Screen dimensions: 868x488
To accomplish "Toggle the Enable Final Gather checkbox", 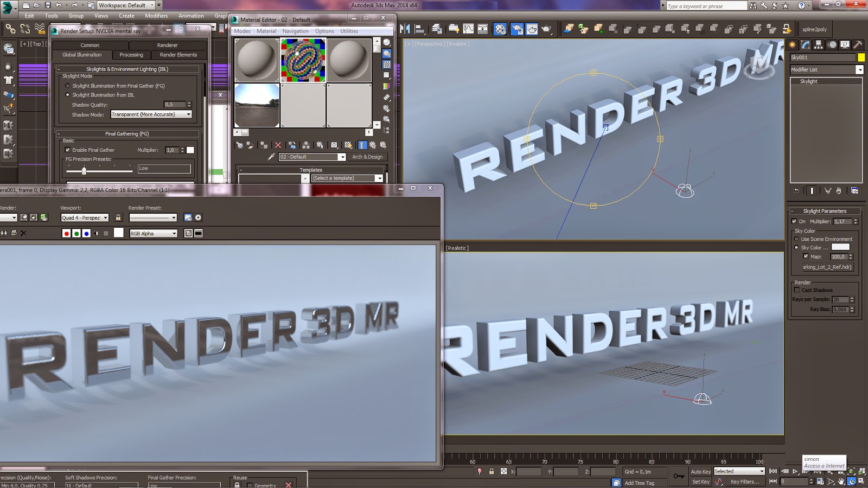I will (68, 150).
